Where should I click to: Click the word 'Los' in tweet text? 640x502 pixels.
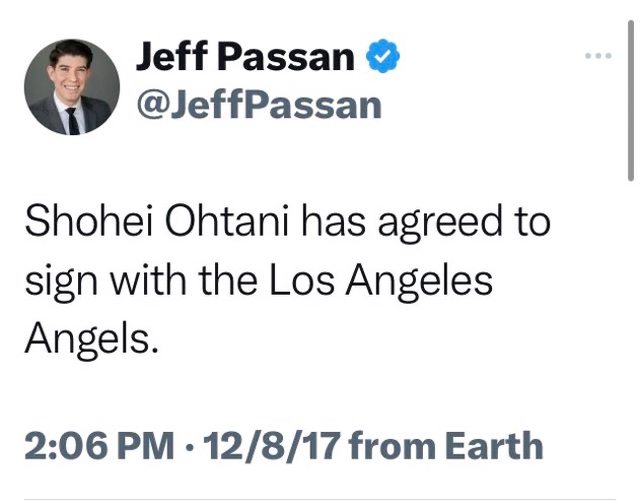tap(302, 281)
